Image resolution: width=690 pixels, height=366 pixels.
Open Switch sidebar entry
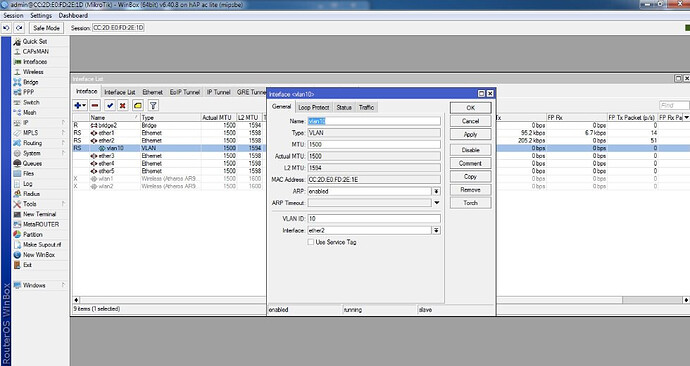click(31, 102)
